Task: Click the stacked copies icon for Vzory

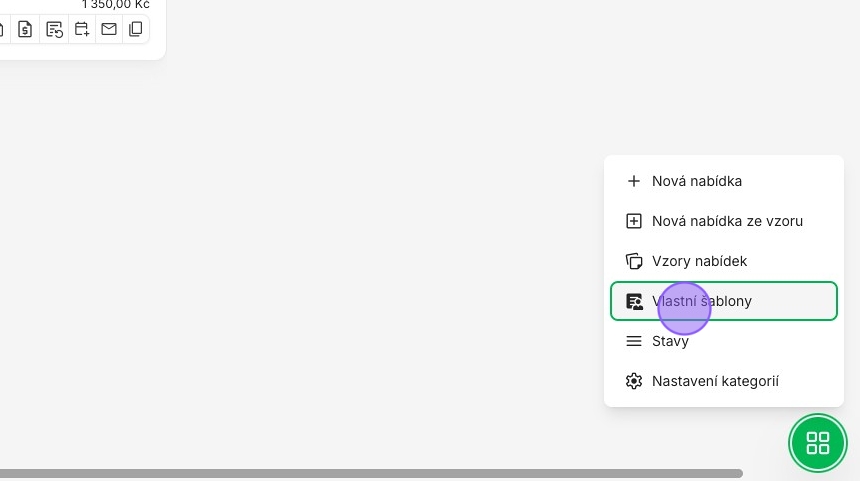Action: tap(633, 261)
